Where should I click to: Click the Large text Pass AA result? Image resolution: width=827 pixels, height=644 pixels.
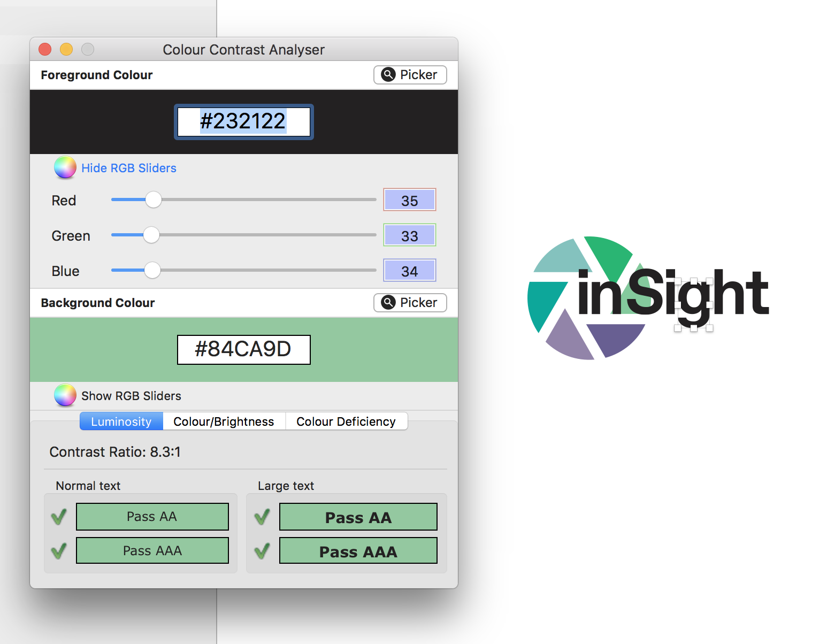(358, 517)
